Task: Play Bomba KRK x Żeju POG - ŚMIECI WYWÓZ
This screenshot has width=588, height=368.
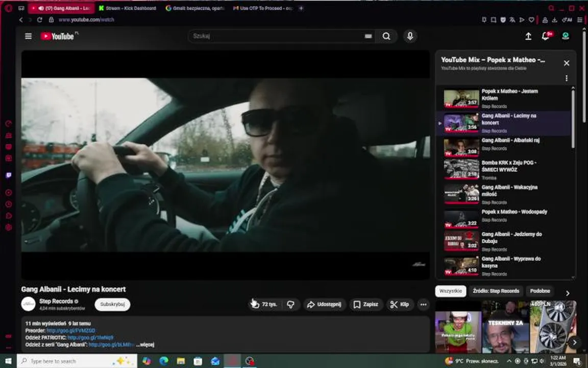Action: 505,170
